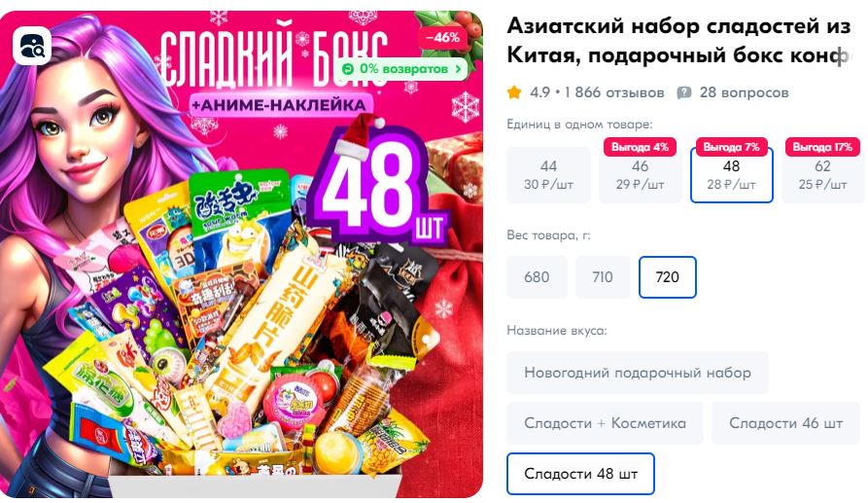Image resolution: width=868 pixels, height=503 pixels.
Task: Click the -46% discount badge
Action: 442,38
